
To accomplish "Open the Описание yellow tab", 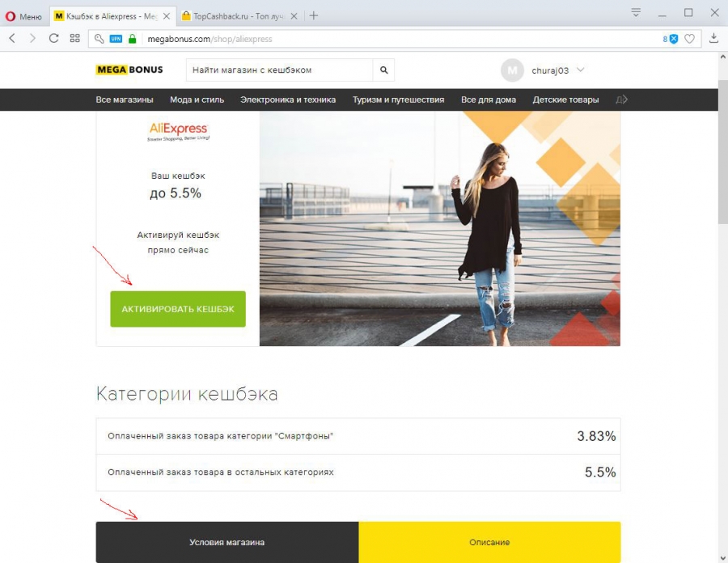I will tap(489, 542).
